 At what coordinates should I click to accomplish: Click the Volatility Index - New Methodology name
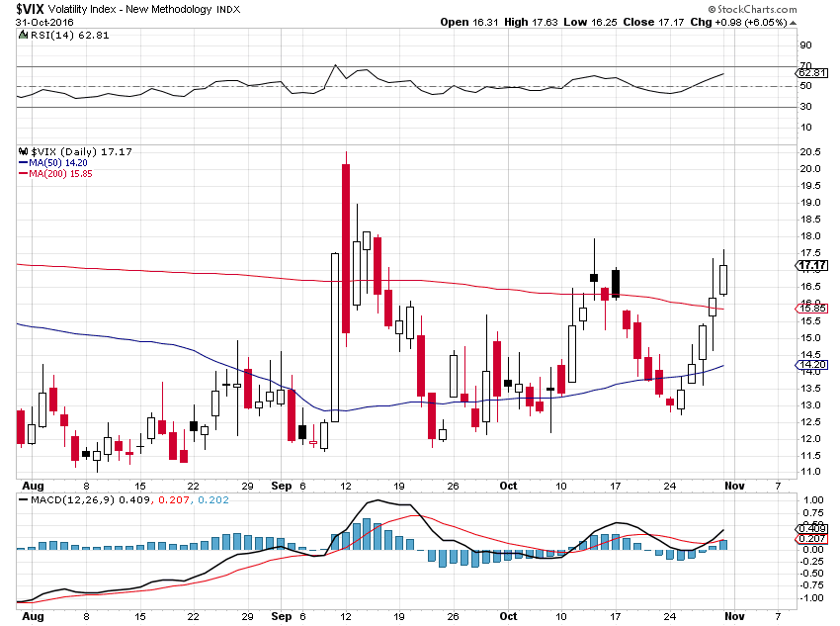point(130,10)
